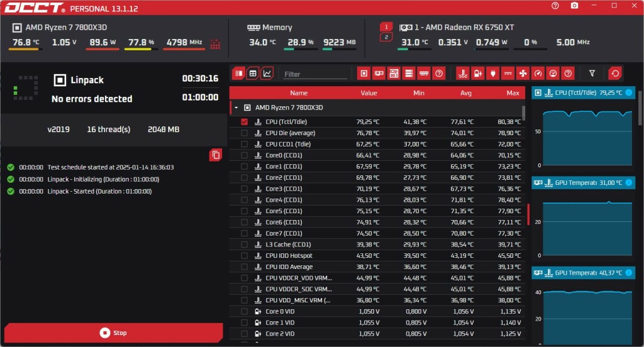Show only current sensors via dashed-line icon
Viewport: 644px width, 347px height.
click(x=508, y=74)
